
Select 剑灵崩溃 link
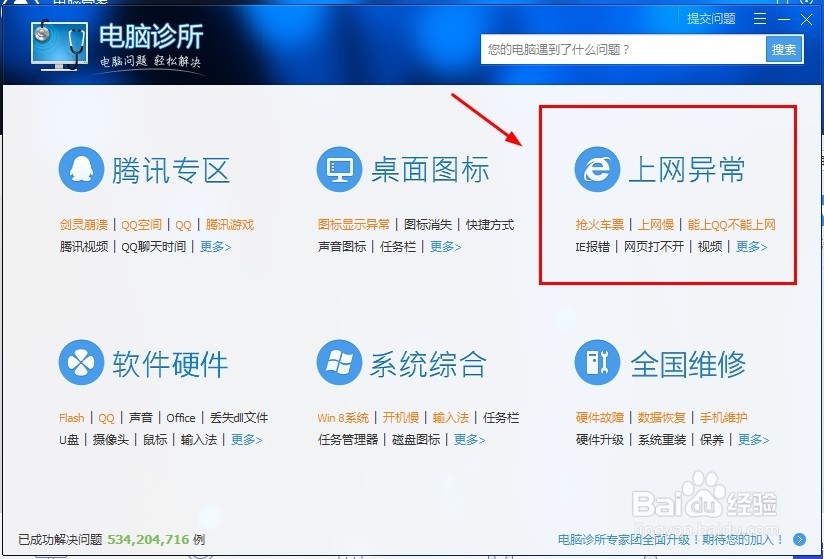click(84, 225)
